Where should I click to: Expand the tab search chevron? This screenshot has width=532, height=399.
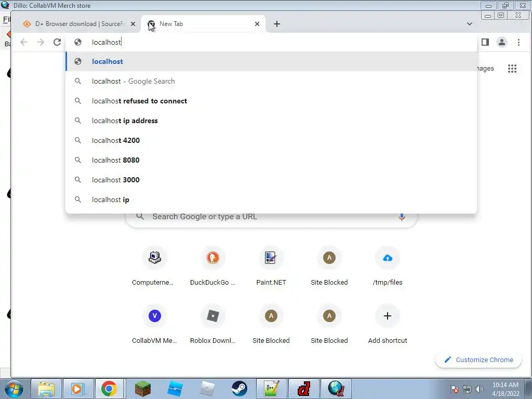tap(470, 24)
